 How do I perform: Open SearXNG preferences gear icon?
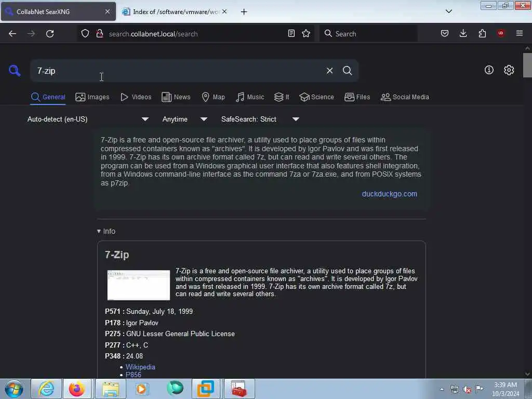(x=509, y=70)
